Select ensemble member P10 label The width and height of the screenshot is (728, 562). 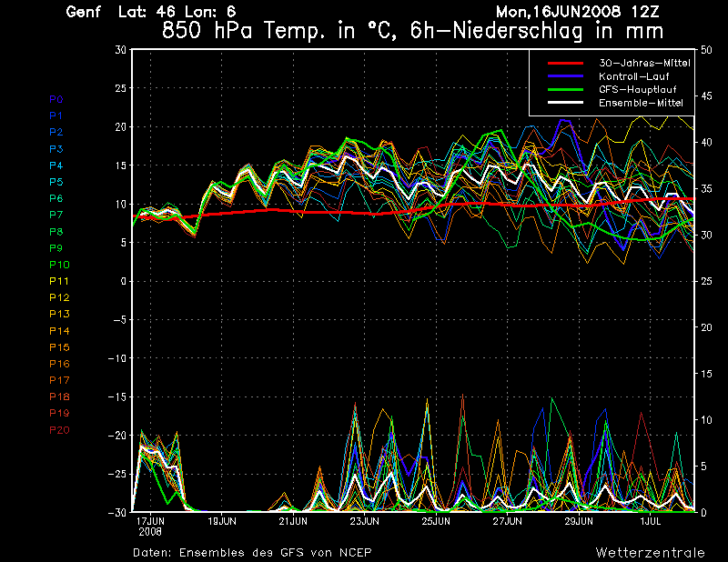pyautogui.click(x=58, y=265)
